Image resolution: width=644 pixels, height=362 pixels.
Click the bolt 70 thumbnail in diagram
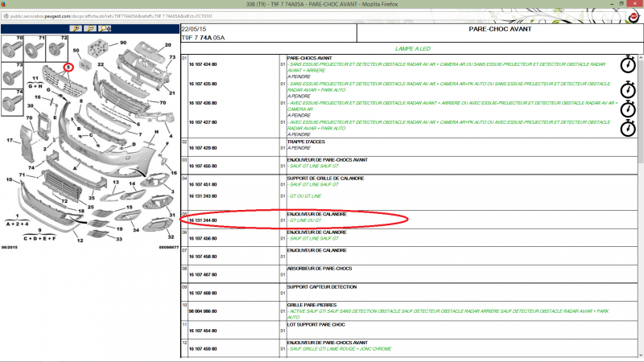tap(14, 48)
